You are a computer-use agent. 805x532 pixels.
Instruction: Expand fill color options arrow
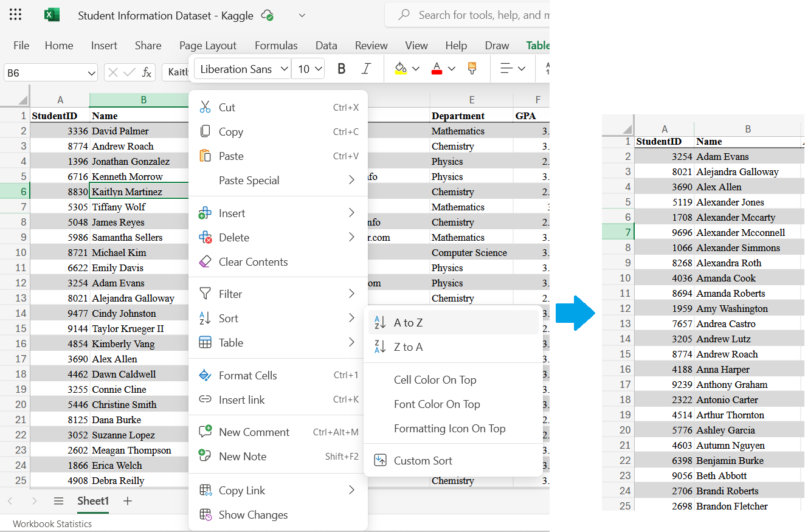tap(416, 69)
